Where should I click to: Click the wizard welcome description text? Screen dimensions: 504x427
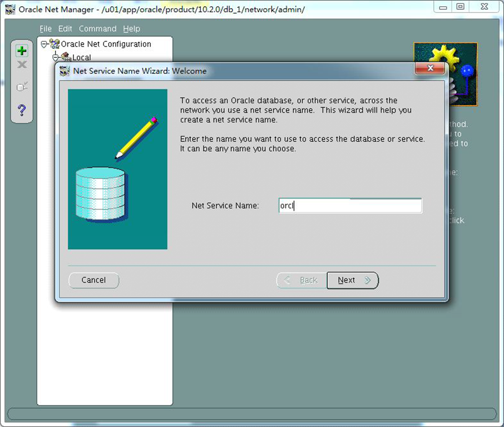302,125
